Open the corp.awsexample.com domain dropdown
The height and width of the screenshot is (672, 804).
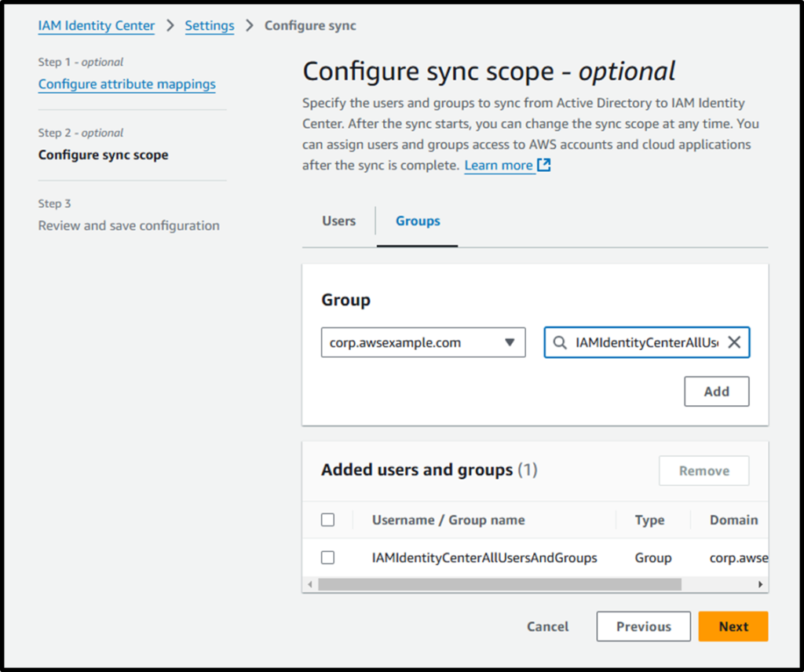(423, 341)
